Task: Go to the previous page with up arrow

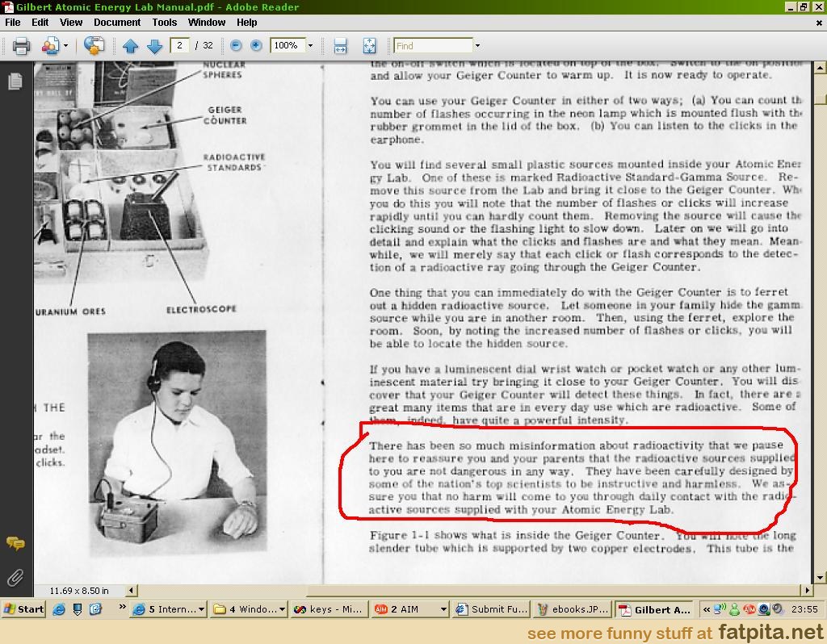Action: [x=130, y=46]
